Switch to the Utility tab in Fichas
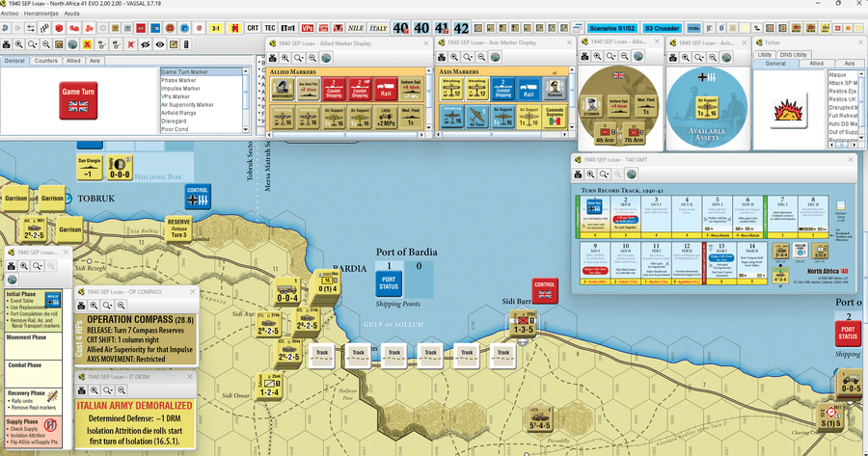The width and height of the screenshot is (868, 456). point(765,55)
